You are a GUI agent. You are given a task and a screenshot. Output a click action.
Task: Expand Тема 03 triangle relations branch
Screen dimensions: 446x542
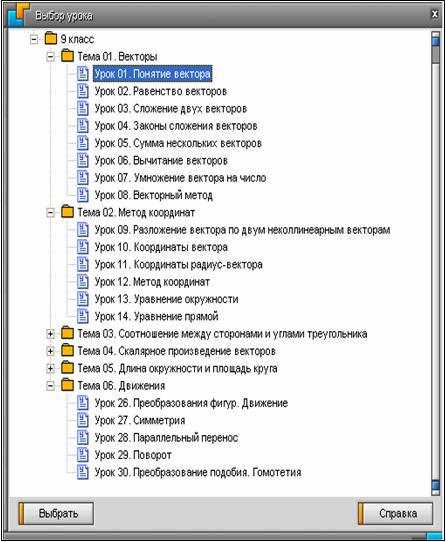[x=50, y=334]
